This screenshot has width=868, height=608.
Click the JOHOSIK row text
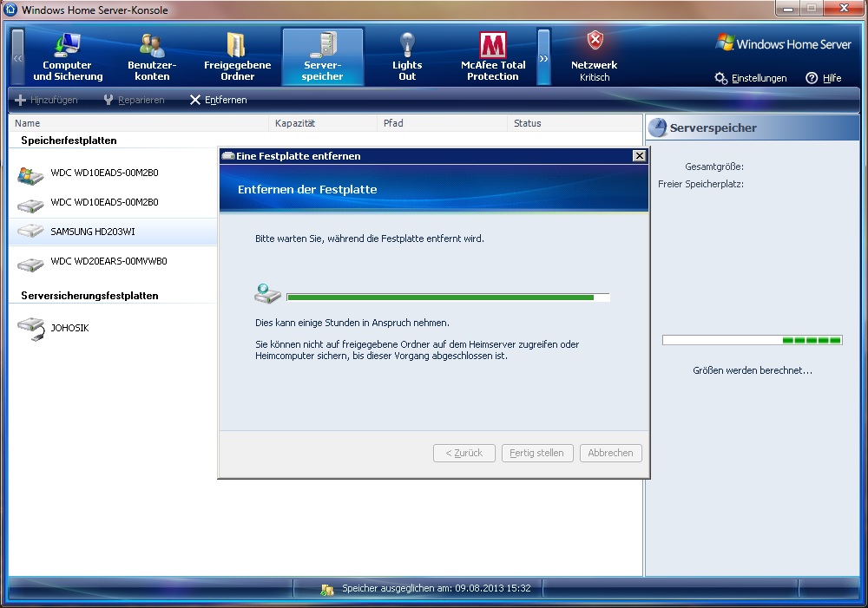(x=69, y=328)
